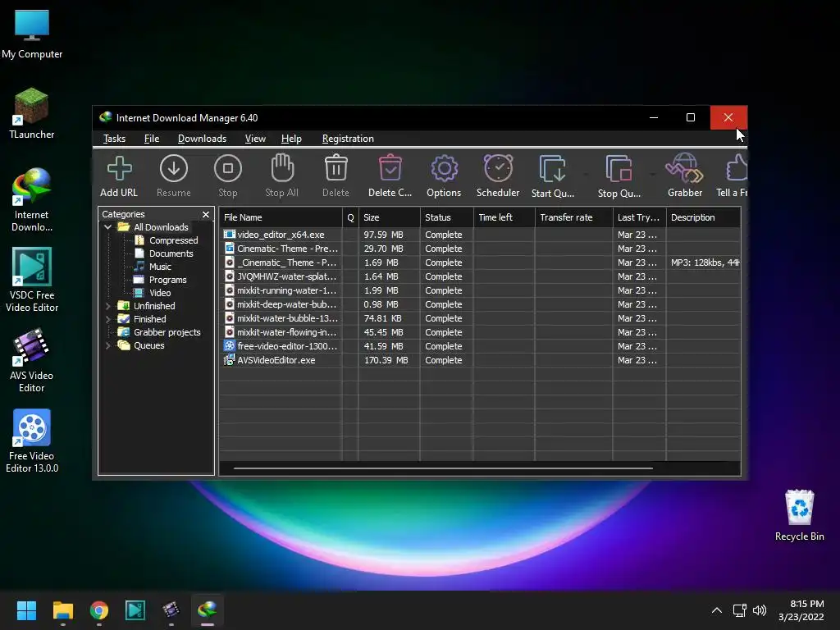Viewport: 840px width, 630px height.
Task: Open the File menu
Action: tap(152, 139)
